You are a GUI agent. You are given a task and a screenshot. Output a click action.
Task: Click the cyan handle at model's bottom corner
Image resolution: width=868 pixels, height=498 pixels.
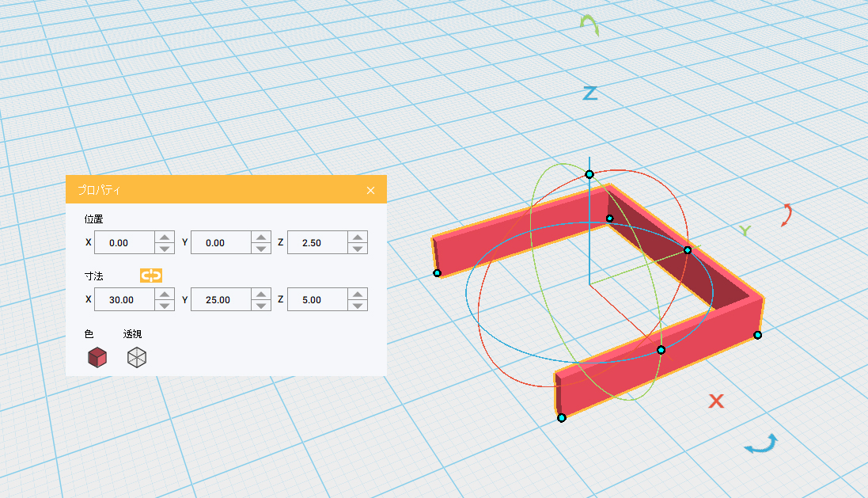[x=561, y=417]
